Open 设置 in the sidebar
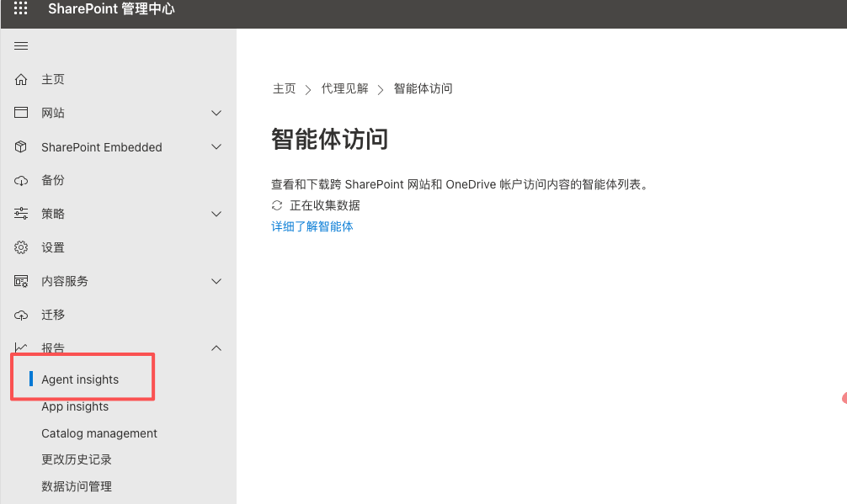 [53, 247]
